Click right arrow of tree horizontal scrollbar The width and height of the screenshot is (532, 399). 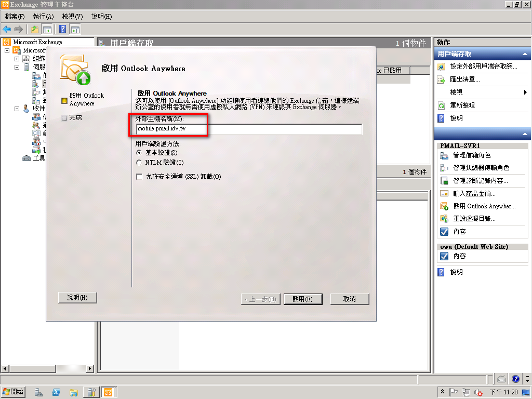coord(90,368)
